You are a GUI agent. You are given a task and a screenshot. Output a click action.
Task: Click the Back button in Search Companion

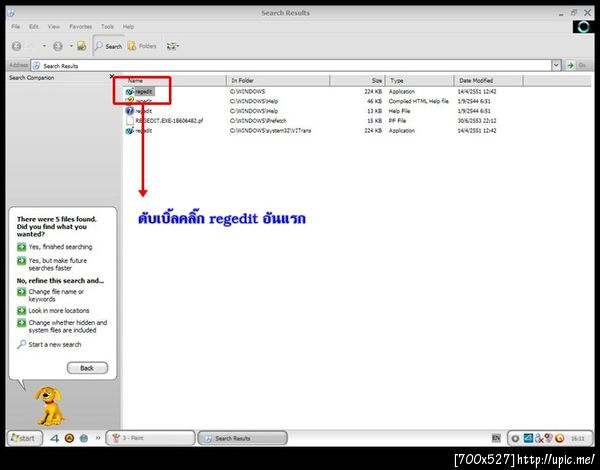[87, 368]
